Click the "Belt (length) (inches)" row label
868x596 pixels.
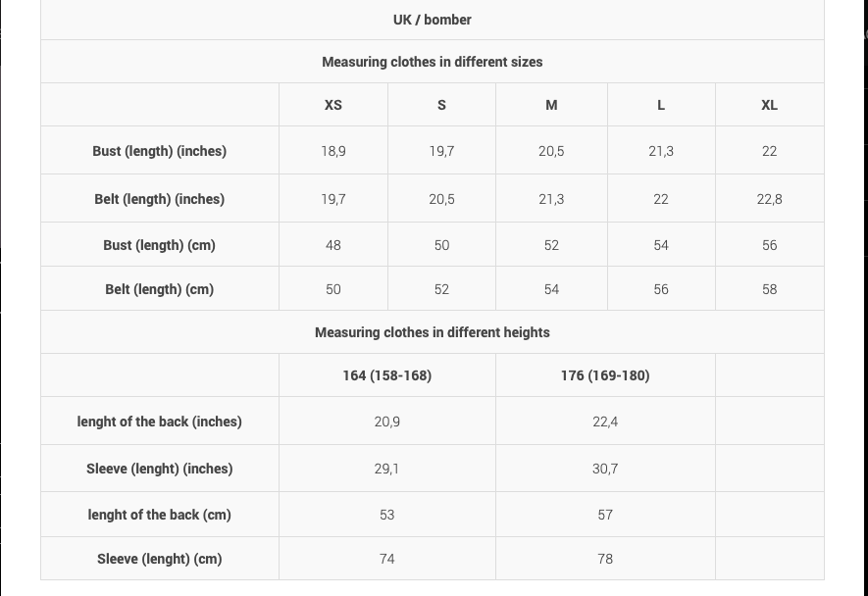[159, 199]
